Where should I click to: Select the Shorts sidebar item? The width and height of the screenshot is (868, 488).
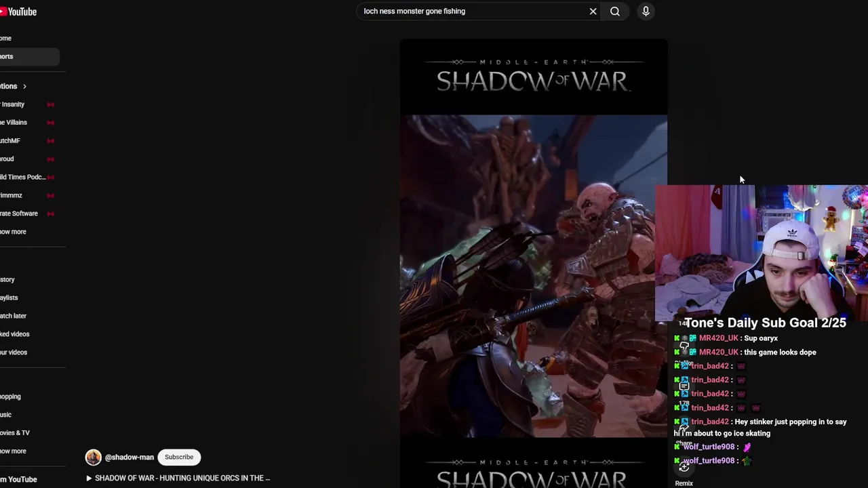click(x=30, y=56)
